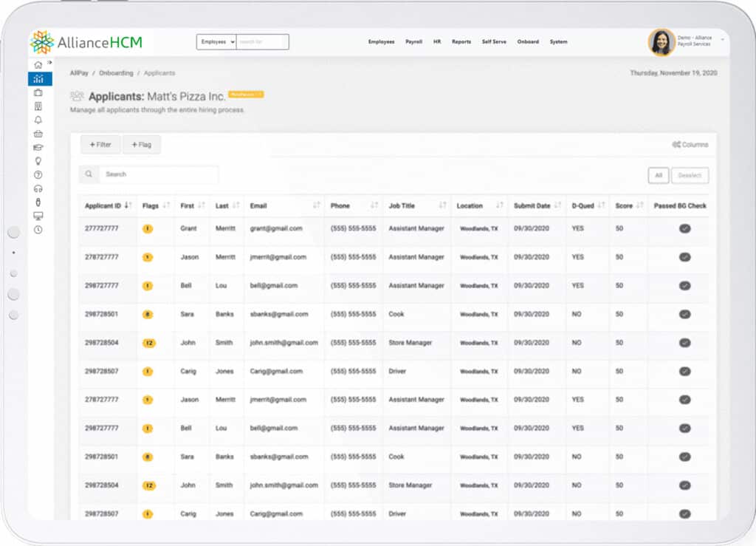
Task: Click the briefcase icon in the sidebar
Action: [x=40, y=93]
